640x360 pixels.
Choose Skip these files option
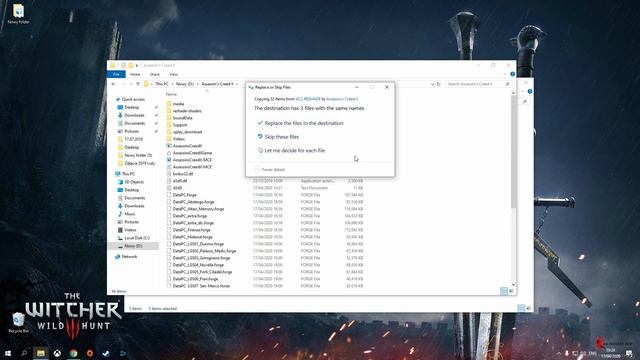click(x=278, y=137)
